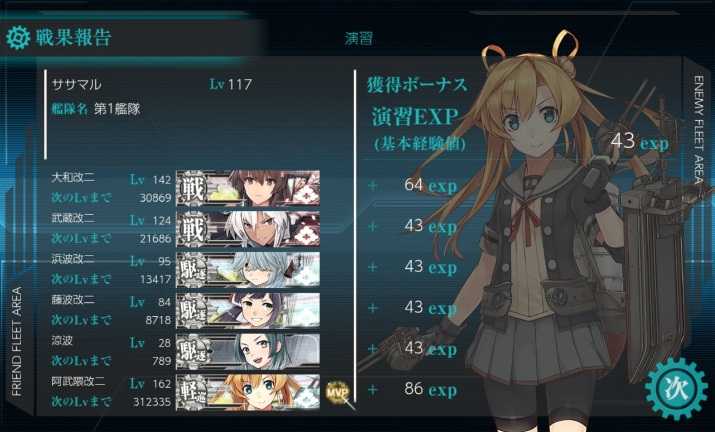Click the 軽巡 cruiser type icon on 阿武隈改二
Image resolution: width=715 pixels, height=432 pixels.
(192, 392)
